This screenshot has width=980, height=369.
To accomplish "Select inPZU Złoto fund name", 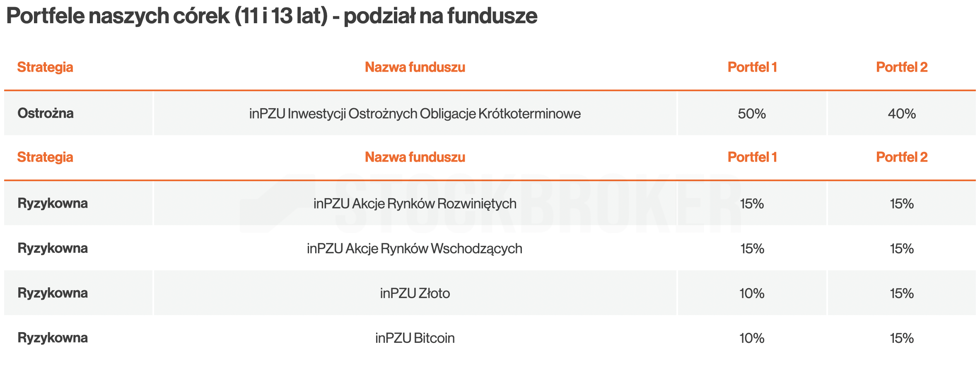I will [415, 293].
